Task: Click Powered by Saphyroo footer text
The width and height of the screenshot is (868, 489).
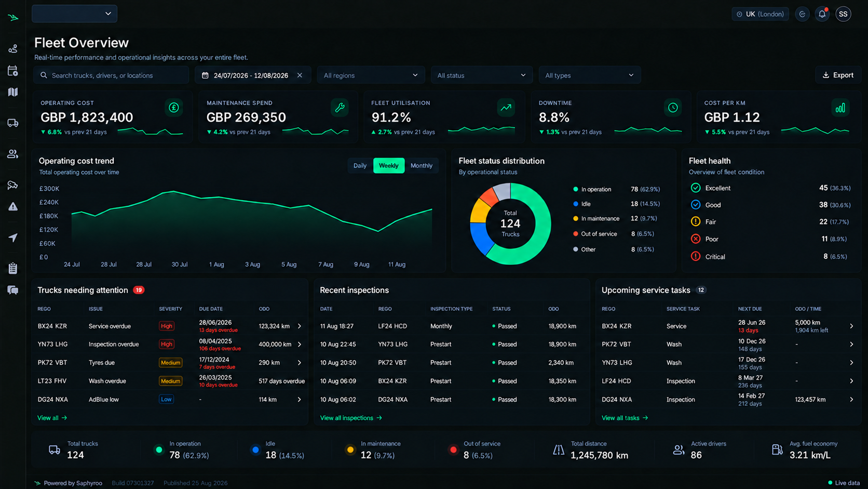Action: point(68,483)
